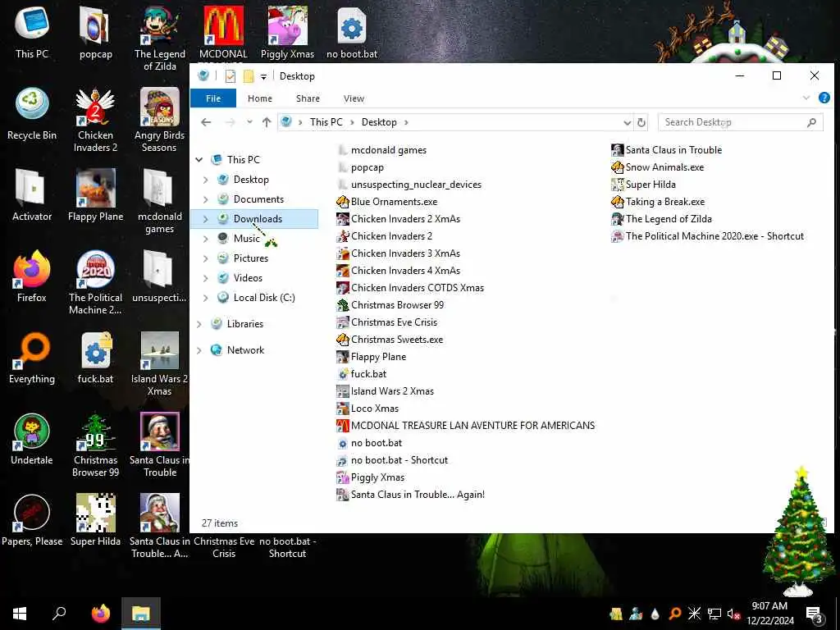Screen dimensions: 840x630
Task: Select the This PC desktop icon
Action: (32, 33)
